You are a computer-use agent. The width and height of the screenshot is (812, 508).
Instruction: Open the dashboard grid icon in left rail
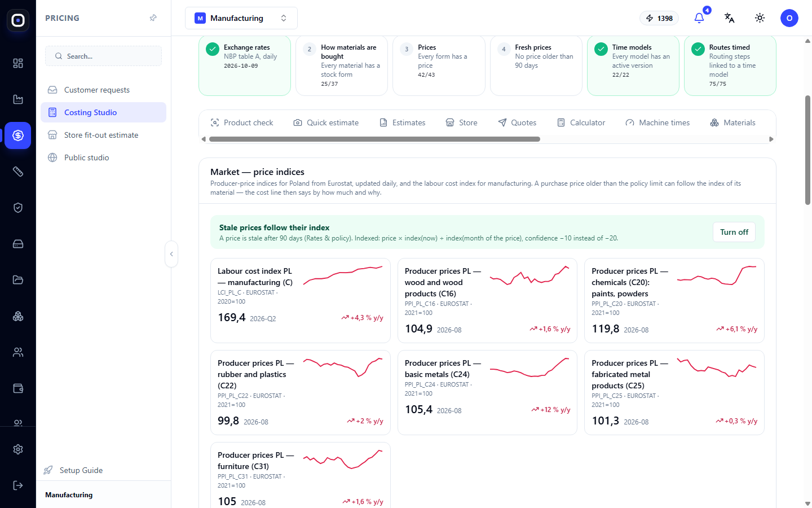tap(18, 63)
